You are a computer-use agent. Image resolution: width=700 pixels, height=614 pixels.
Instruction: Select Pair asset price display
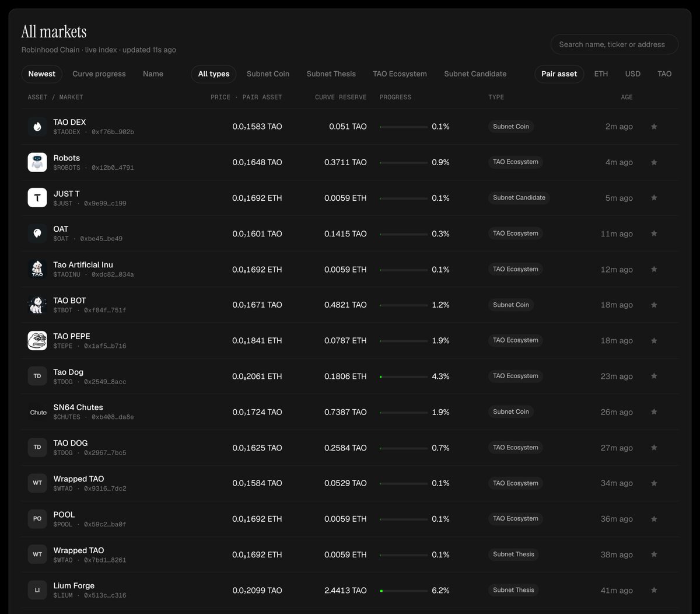coord(559,74)
